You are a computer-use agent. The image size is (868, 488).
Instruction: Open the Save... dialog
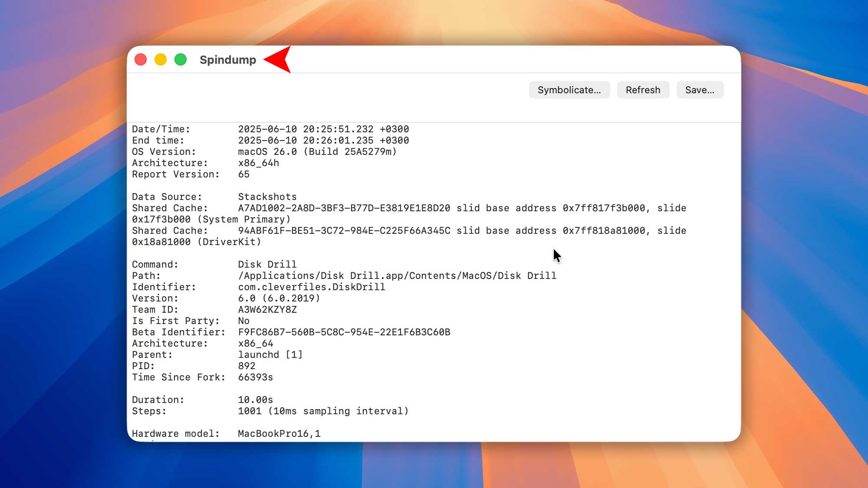[x=700, y=90]
